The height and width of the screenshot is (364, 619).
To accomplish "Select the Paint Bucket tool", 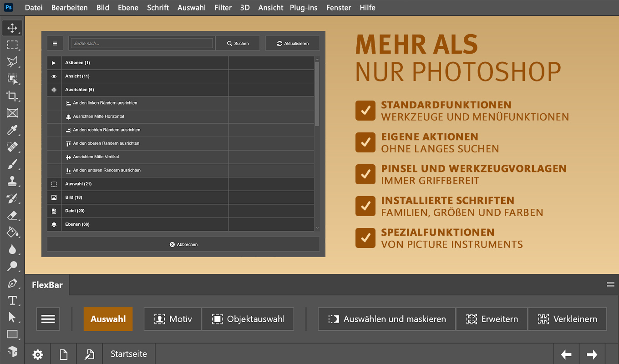I will click(12, 233).
